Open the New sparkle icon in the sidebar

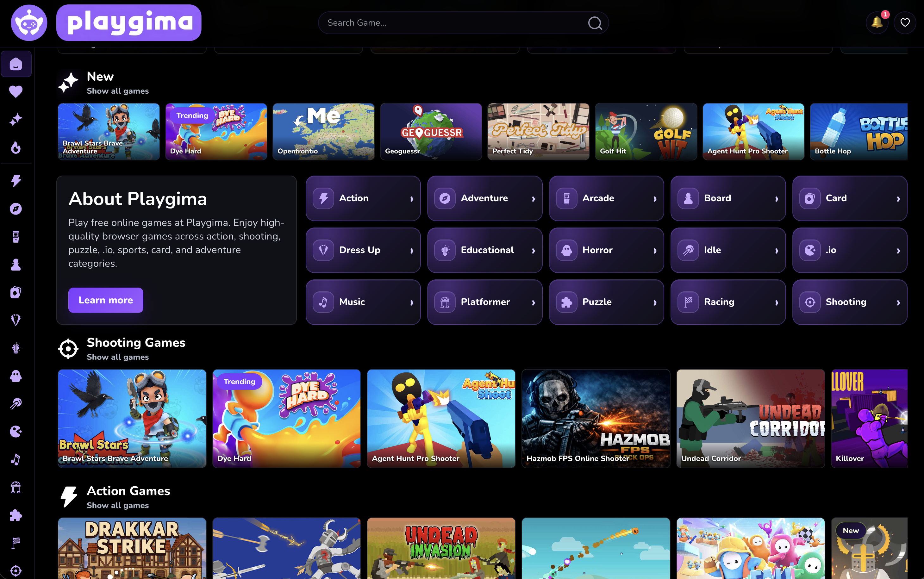pyautogui.click(x=16, y=120)
